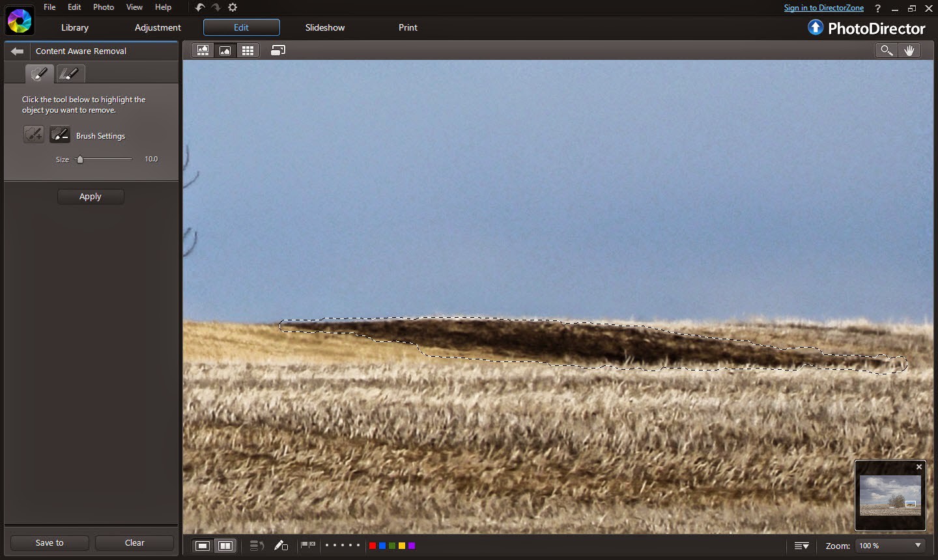
Task: Choose the subtract-from-selection brush tool
Action: [60, 135]
